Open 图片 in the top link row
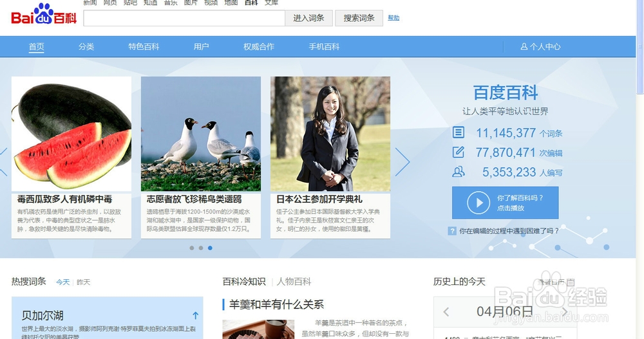644x339 pixels. click(191, 3)
